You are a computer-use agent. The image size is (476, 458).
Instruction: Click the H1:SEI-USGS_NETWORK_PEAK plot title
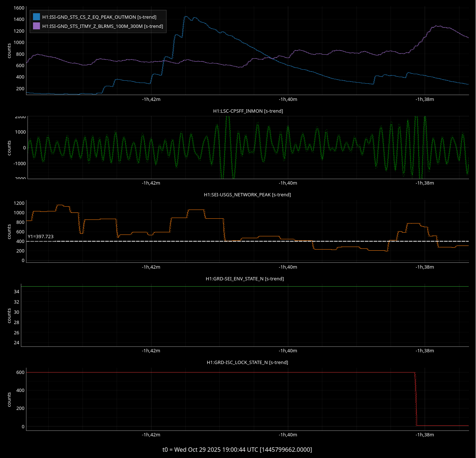[247, 195]
